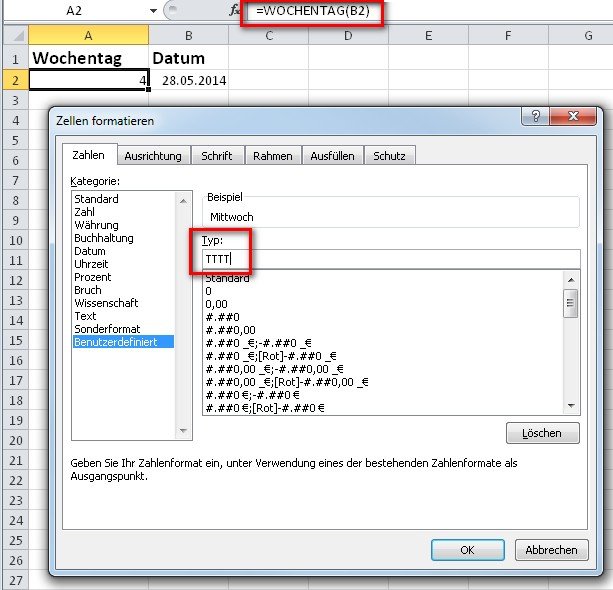This screenshot has width=613, height=590.
Task: Click cell B2 with 28.05.2014
Action: point(188,80)
